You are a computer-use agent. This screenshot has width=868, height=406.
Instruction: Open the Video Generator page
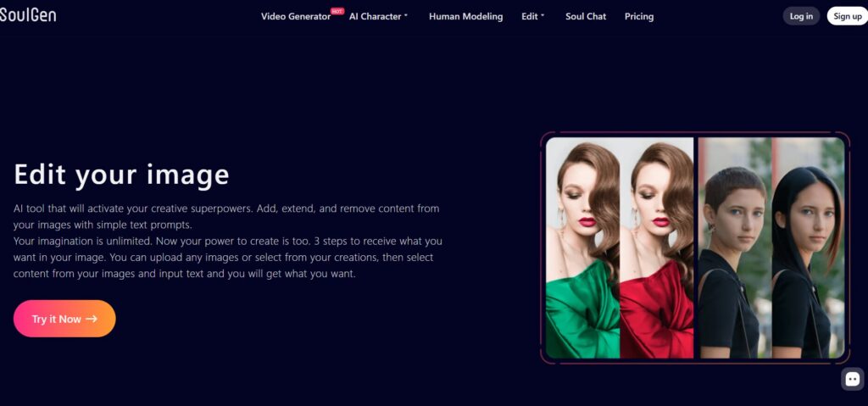pyautogui.click(x=295, y=16)
